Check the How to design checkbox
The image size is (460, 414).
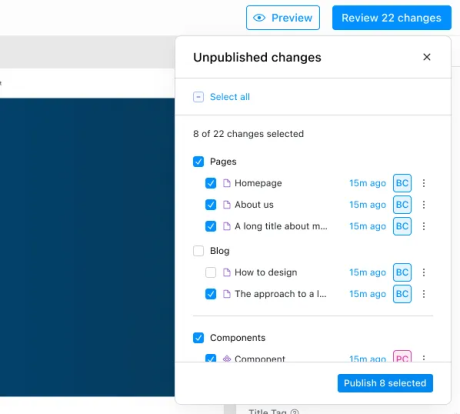pyautogui.click(x=211, y=272)
